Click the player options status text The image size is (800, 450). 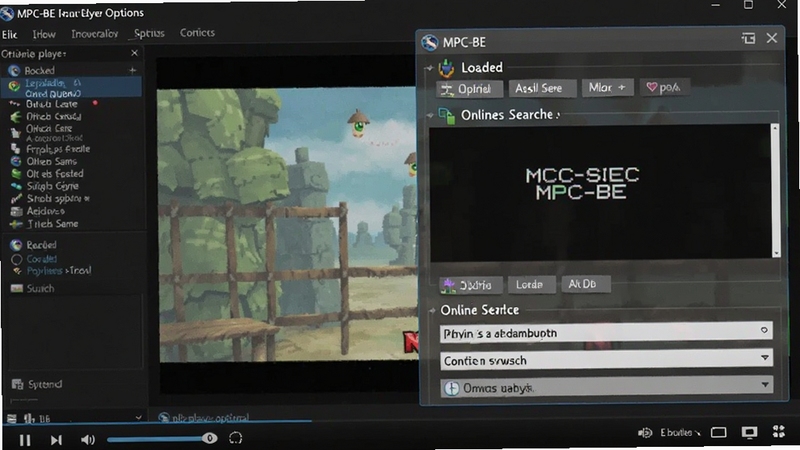(x=210, y=418)
